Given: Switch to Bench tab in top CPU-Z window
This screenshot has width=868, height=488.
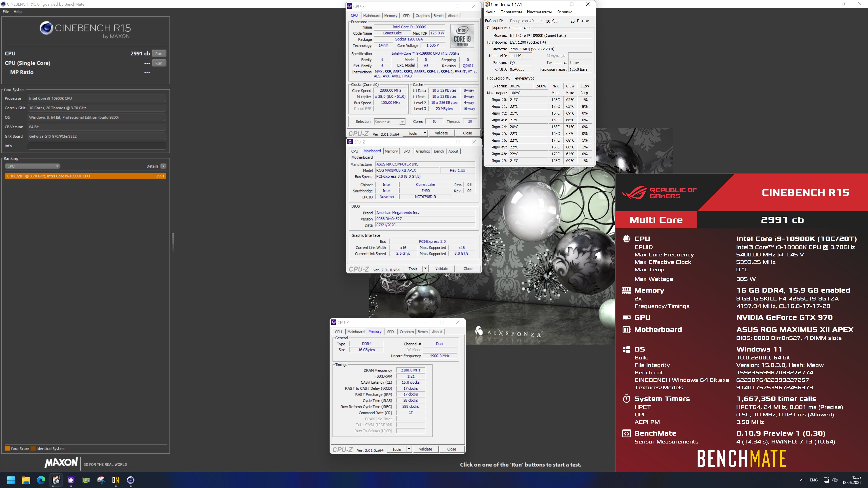Looking at the screenshot, I should 438,16.
